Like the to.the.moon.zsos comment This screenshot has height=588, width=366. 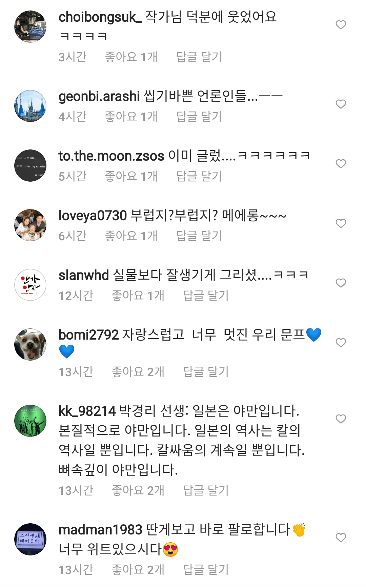click(341, 164)
